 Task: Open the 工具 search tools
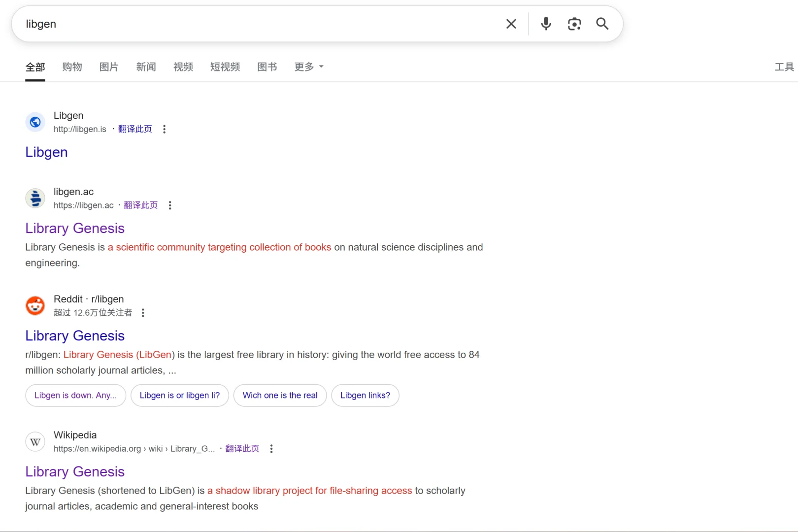[x=784, y=67]
